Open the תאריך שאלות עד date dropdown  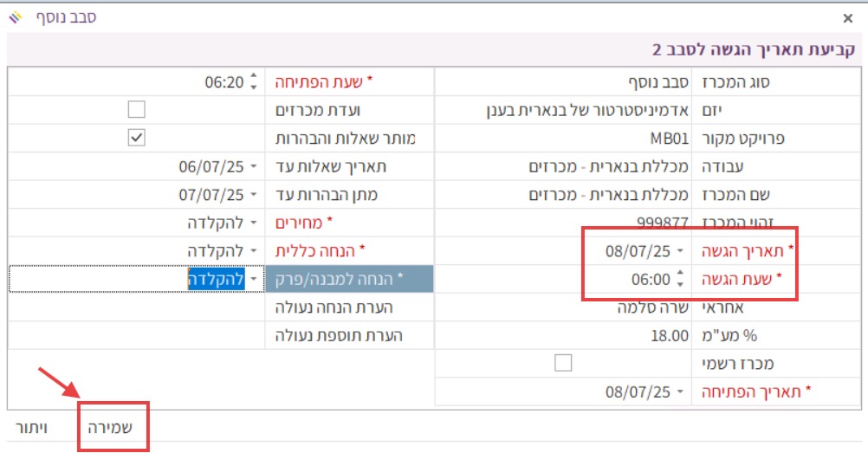click(x=254, y=166)
